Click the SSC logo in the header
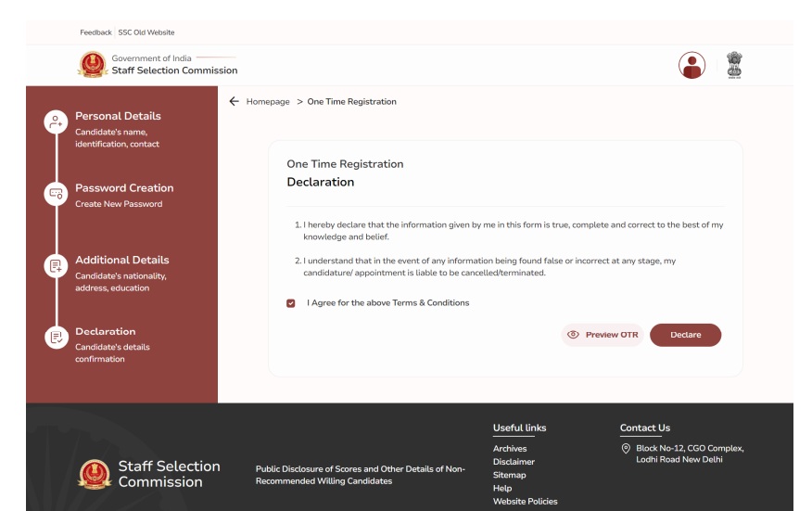 pos(92,65)
